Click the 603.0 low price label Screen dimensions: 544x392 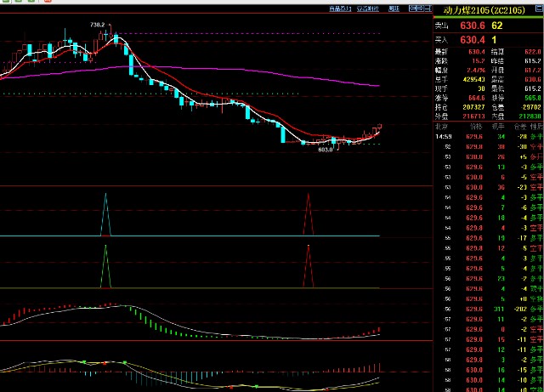324,150
